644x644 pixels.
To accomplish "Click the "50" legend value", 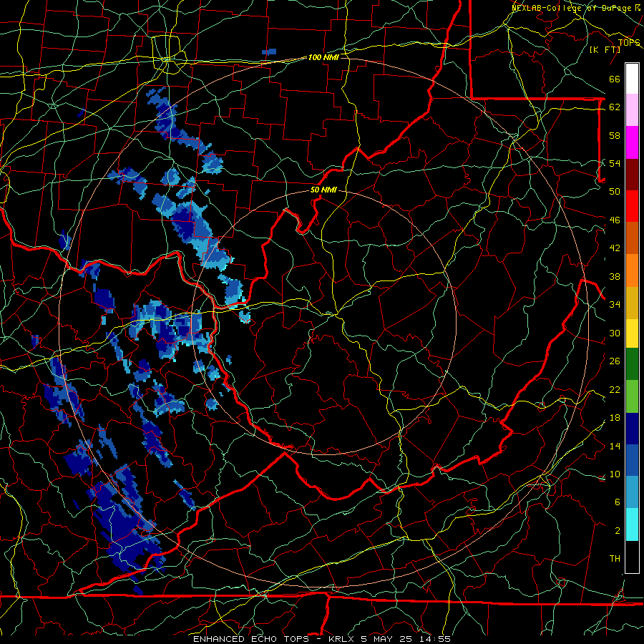I will (x=615, y=191).
